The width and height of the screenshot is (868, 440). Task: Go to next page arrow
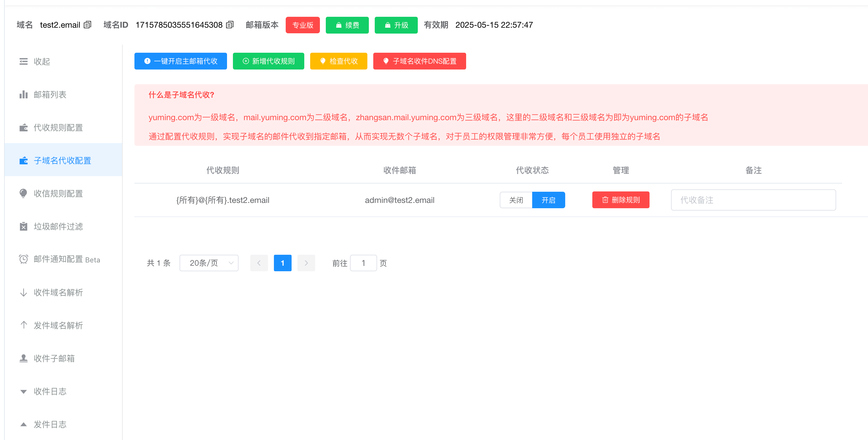(306, 263)
